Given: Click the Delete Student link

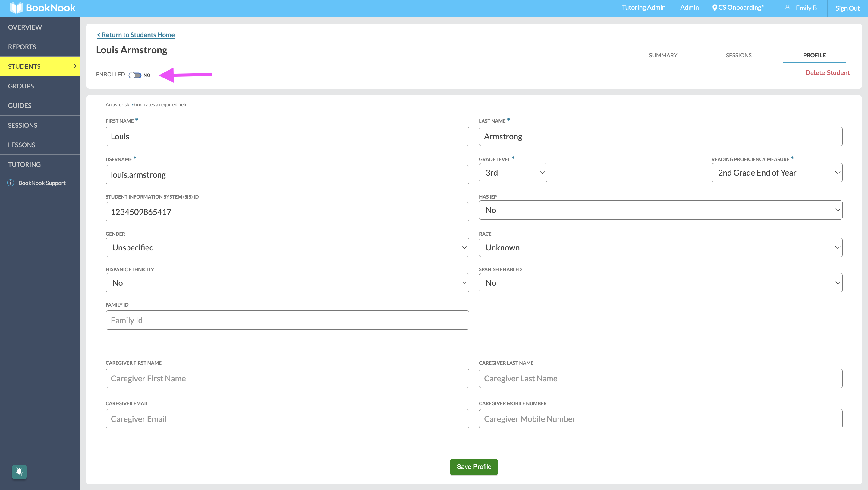Looking at the screenshot, I should (x=827, y=72).
